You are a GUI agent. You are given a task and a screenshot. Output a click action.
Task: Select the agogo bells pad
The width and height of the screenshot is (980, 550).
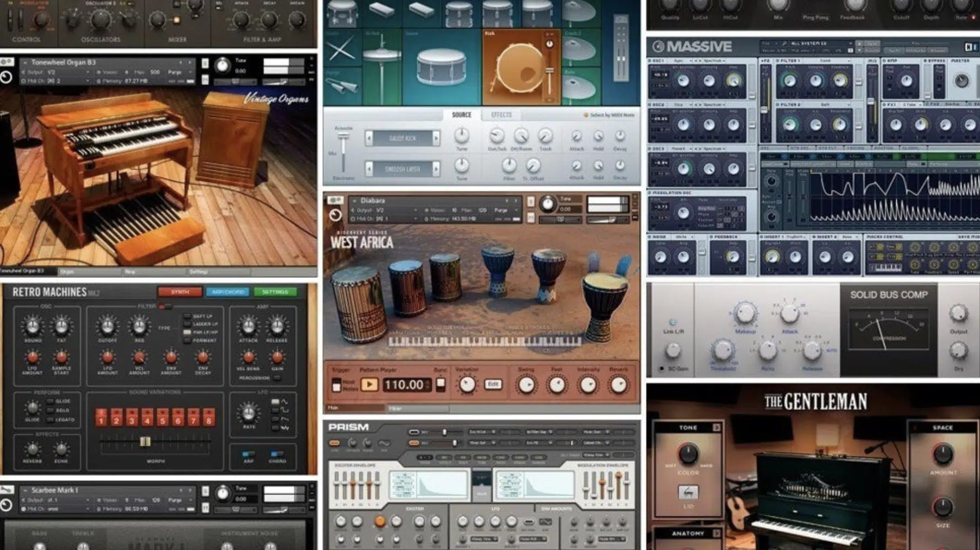(x=342, y=86)
